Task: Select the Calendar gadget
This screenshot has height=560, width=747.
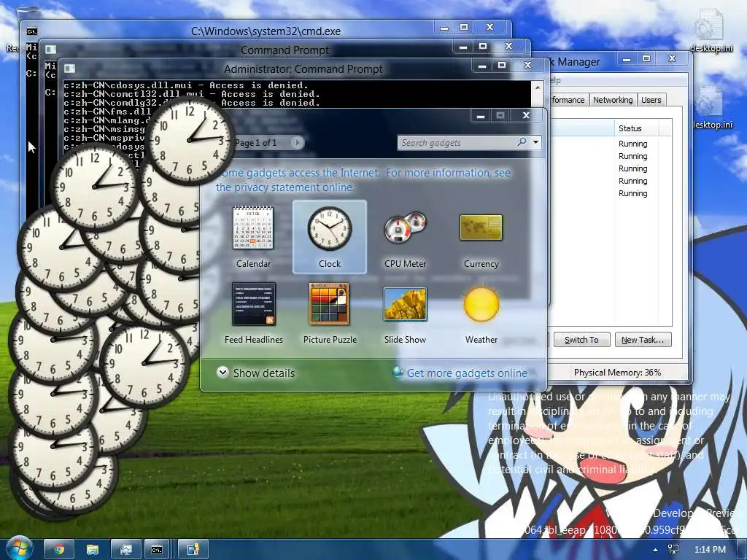Action: click(253, 237)
